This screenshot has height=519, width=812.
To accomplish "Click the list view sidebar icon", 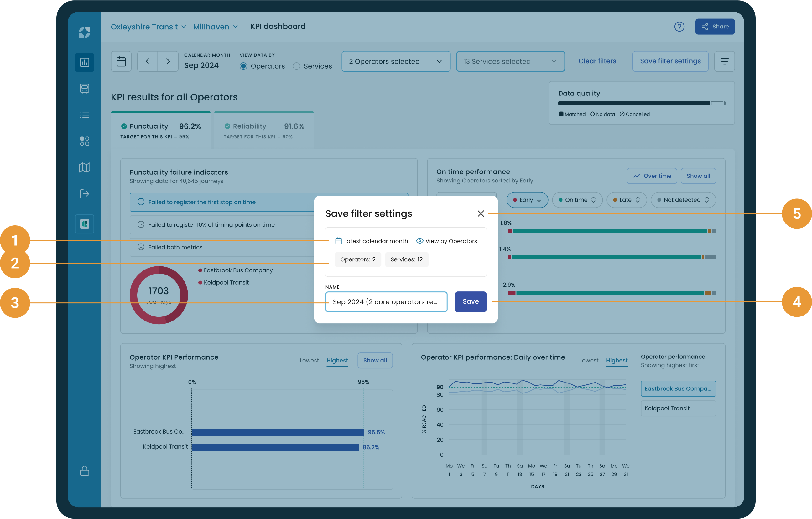I will tap(84, 115).
